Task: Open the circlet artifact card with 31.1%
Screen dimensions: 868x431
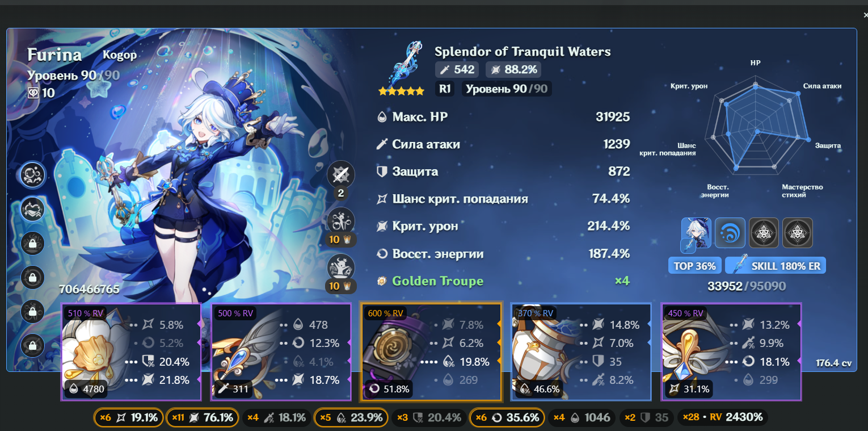Action: click(731, 352)
